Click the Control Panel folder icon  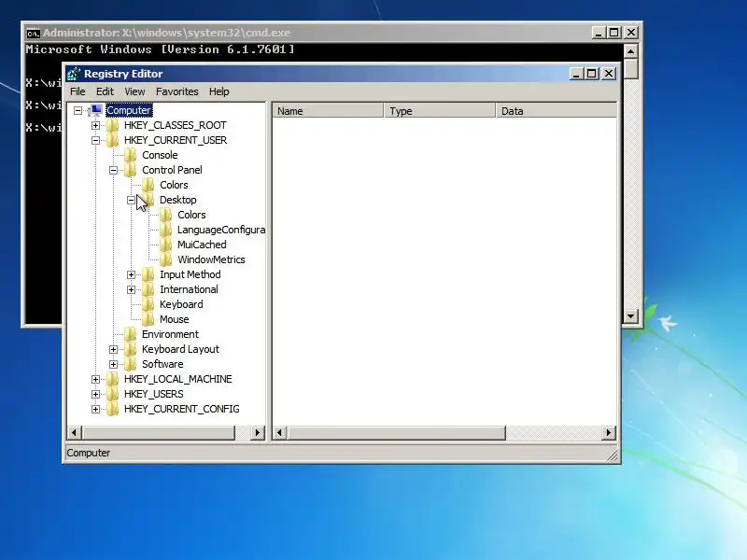click(x=131, y=170)
